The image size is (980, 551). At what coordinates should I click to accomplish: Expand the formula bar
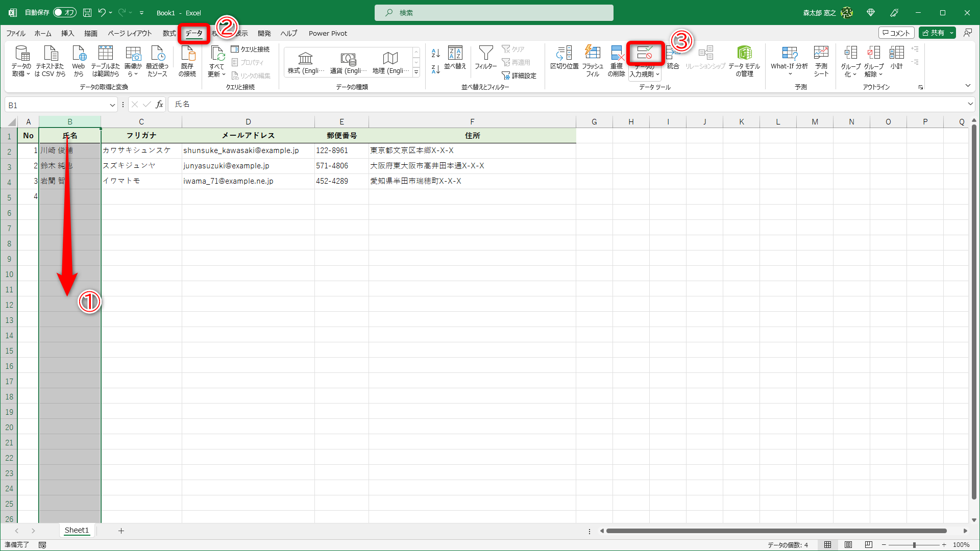(x=970, y=104)
